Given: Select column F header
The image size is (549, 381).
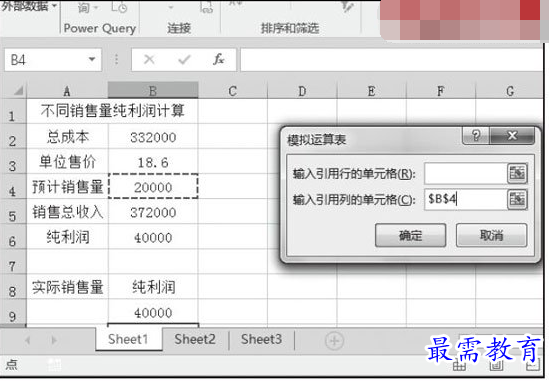Looking at the screenshot, I should coord(441,91).
